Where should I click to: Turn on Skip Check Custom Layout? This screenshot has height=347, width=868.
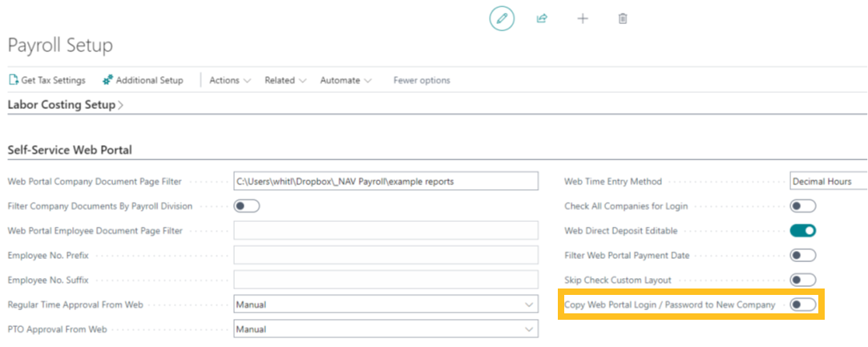click(802, 280)
